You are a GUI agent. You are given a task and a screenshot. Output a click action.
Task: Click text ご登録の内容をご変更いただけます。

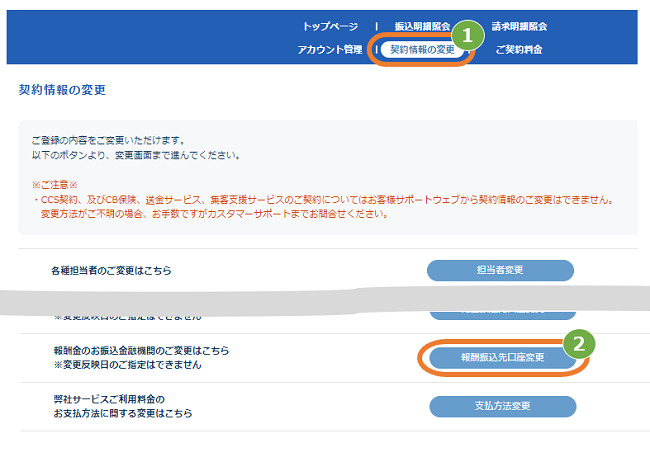(x=108, y=141)
